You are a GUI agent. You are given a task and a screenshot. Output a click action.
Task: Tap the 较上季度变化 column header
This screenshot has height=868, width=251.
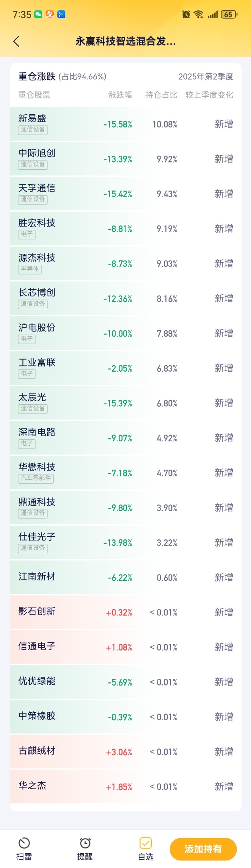click(x=209, y=95)
